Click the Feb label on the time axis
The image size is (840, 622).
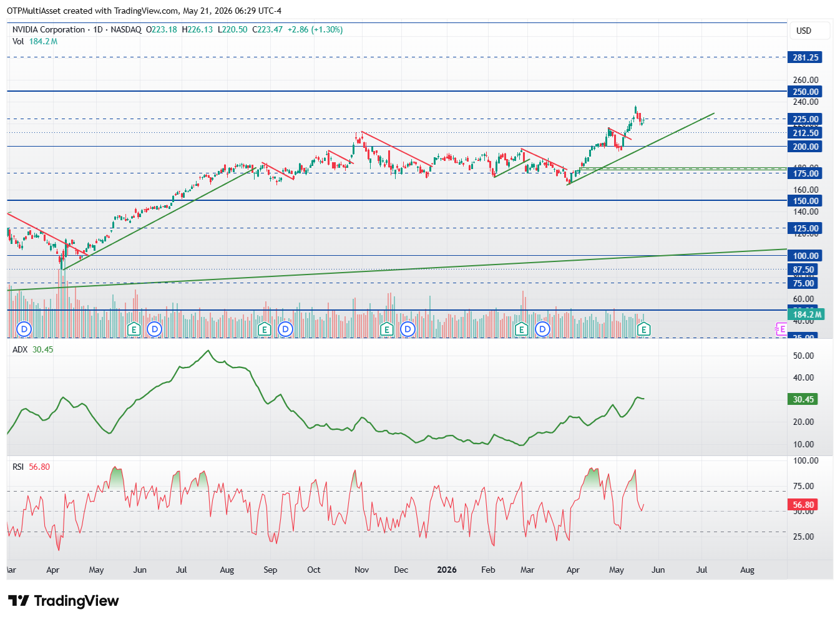pyautogui.click(x=488, y=570)
